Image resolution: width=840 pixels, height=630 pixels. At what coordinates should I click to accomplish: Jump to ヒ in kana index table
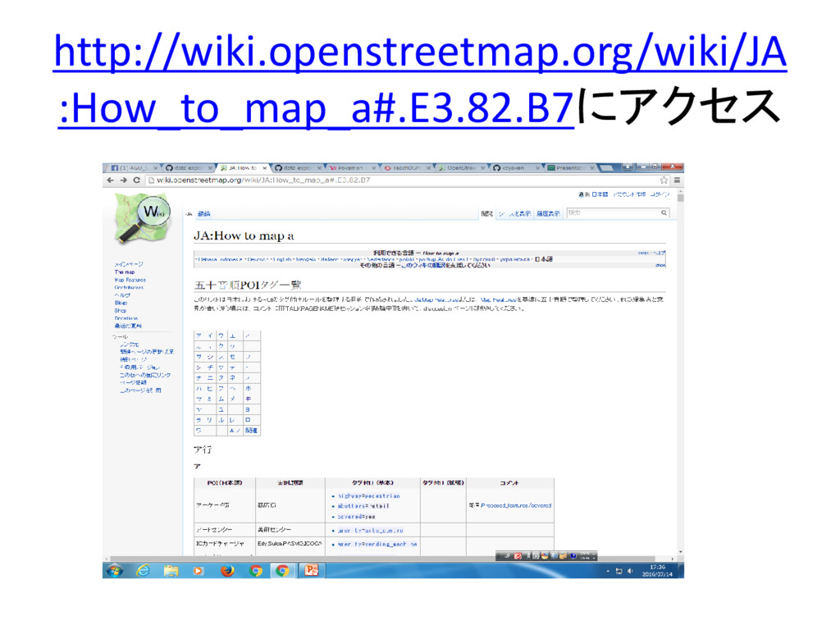(210, 388)
